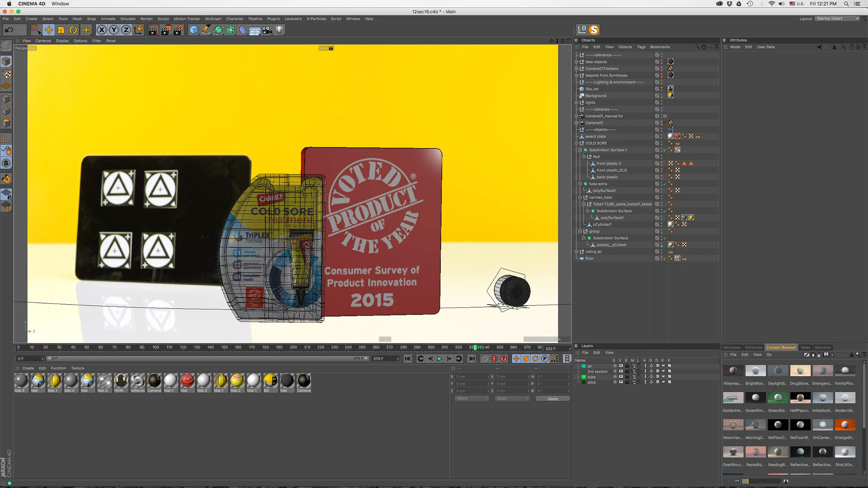Add a Light object
This screenshot has width=868, height=488.
point(279,30)
